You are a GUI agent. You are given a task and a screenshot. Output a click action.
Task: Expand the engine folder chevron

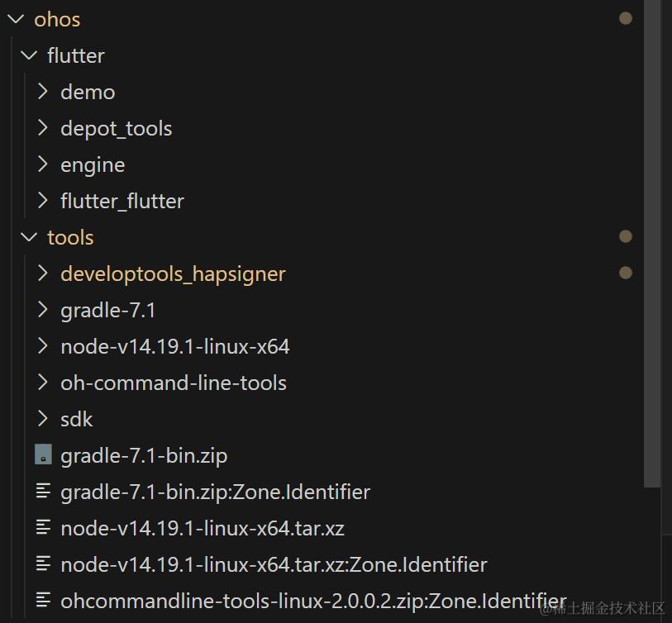pyautogui.click(x=43, y=164)
